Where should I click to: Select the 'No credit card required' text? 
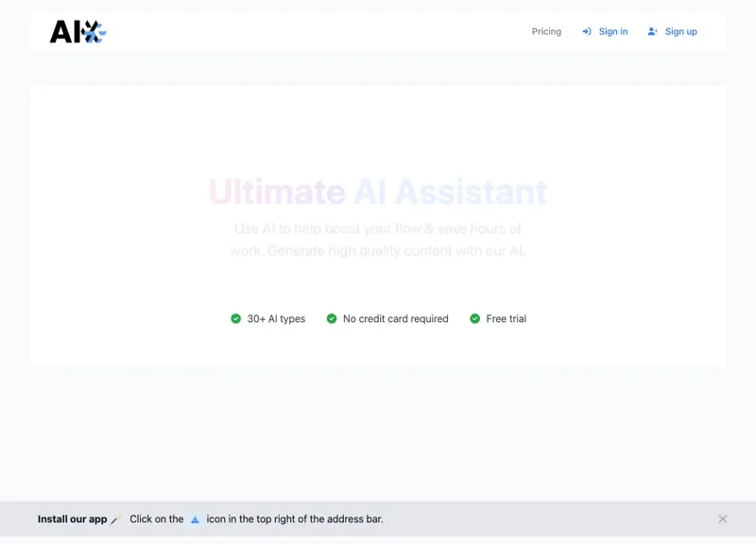click(395, 318)
